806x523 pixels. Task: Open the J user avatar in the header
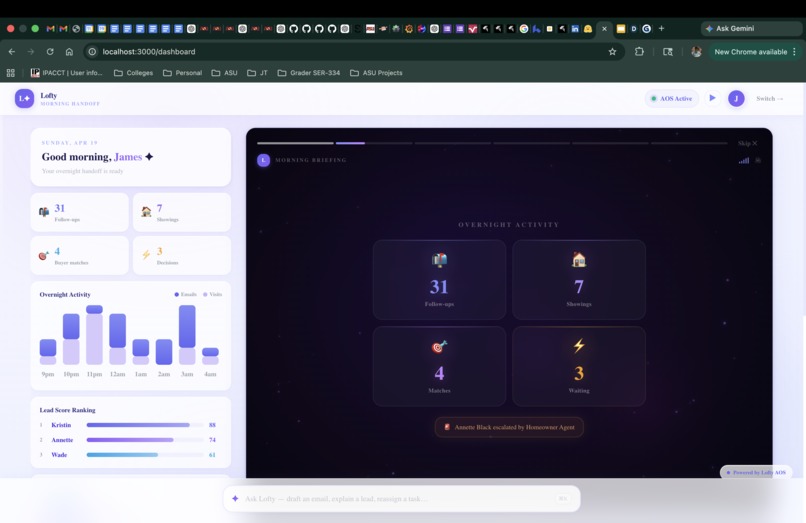point(736,98)
